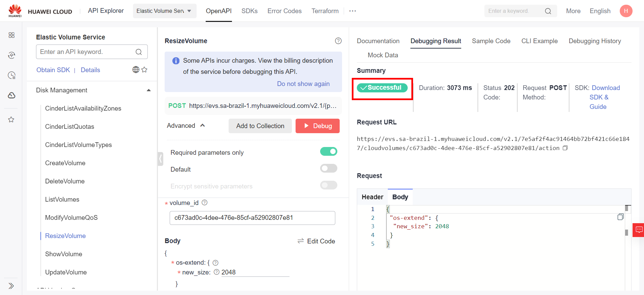
Task: Copy the request body JSON code
Action: [x=620, y=217]
